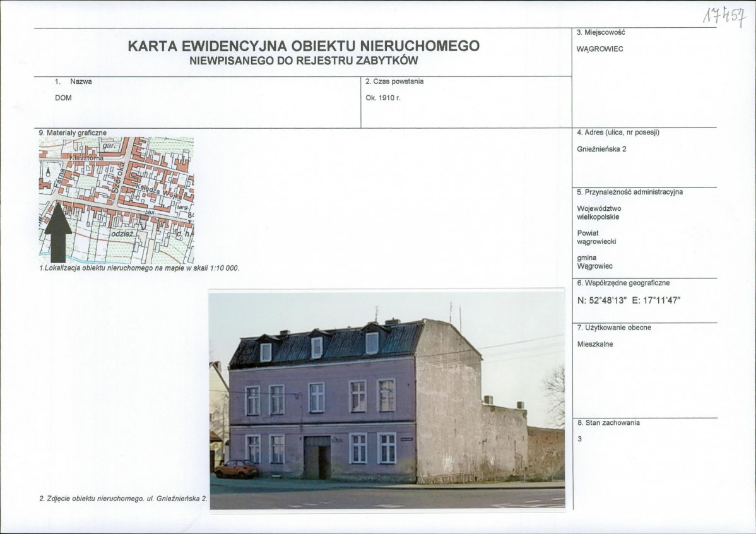Click the black arrow on the map

tap(58, 232)
